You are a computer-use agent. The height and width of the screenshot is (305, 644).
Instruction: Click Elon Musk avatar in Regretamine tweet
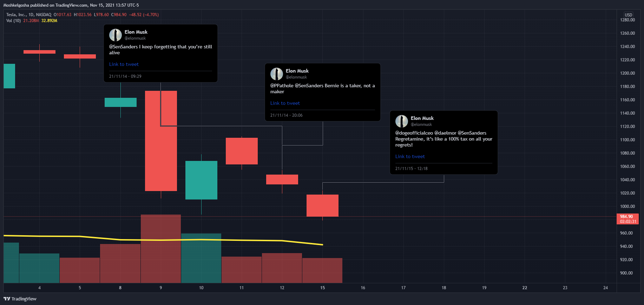[401, 121]
